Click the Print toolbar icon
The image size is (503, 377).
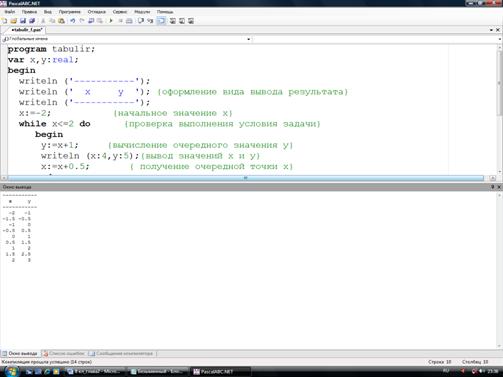(x=129, y=21)
